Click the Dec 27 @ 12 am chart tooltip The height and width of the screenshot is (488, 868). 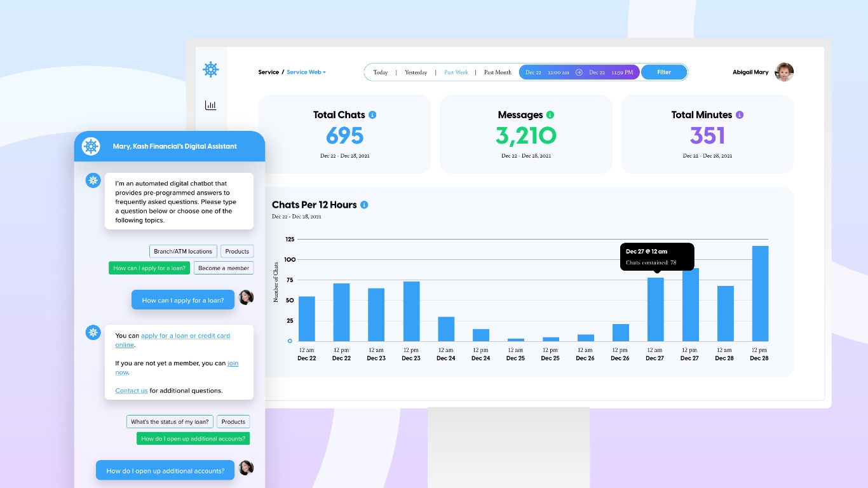657,257
